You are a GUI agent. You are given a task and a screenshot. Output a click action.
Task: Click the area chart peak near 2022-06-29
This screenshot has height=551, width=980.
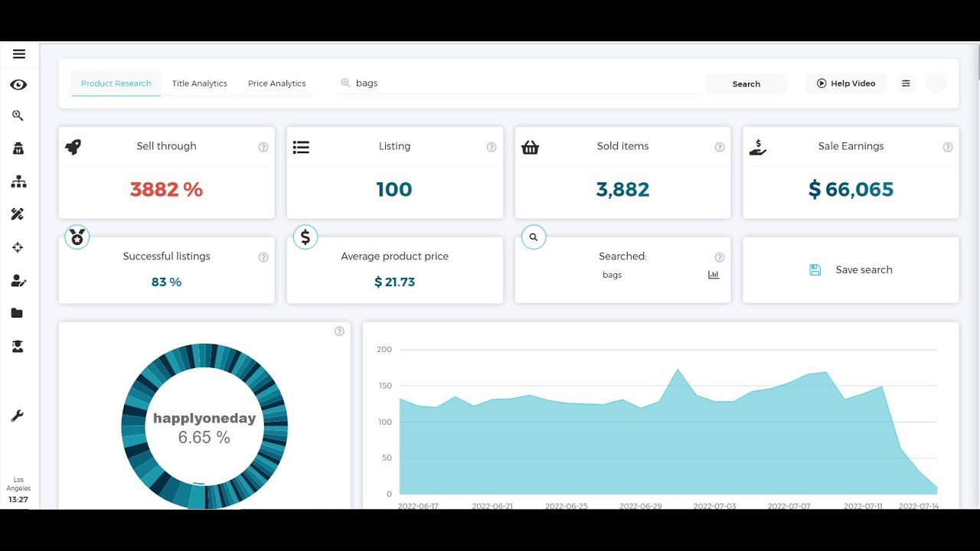pos(678,370)
